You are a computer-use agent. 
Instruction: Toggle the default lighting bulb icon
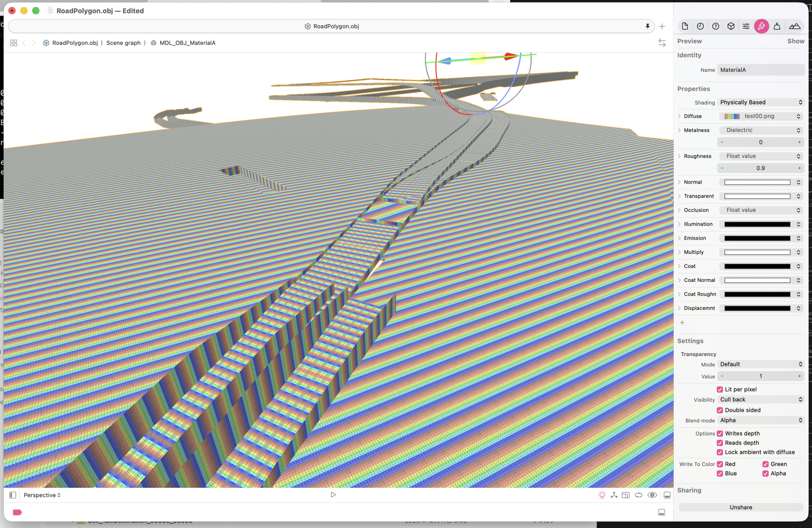602,495
